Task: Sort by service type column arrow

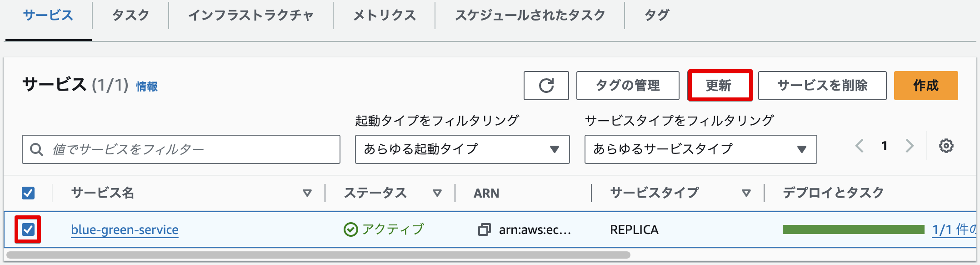Action: click(746, 193)
